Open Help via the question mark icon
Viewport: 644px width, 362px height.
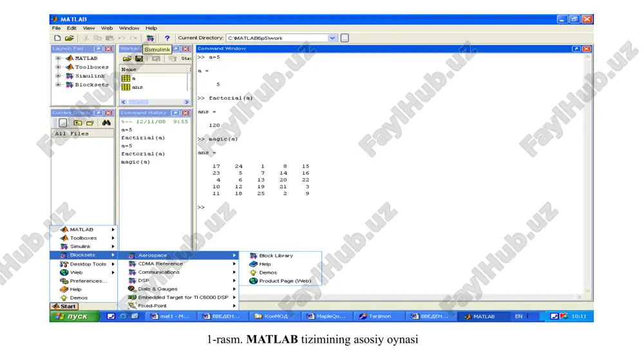click(167, 38)
